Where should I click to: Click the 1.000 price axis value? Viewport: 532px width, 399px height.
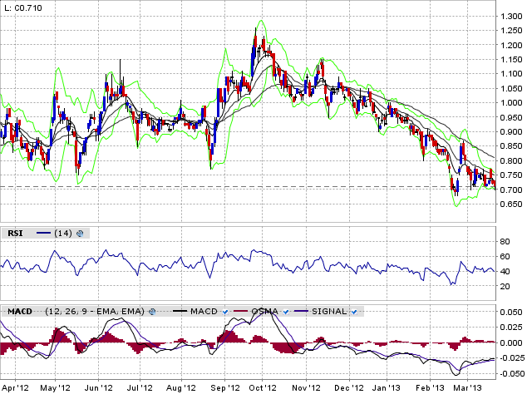pos(511,103)
